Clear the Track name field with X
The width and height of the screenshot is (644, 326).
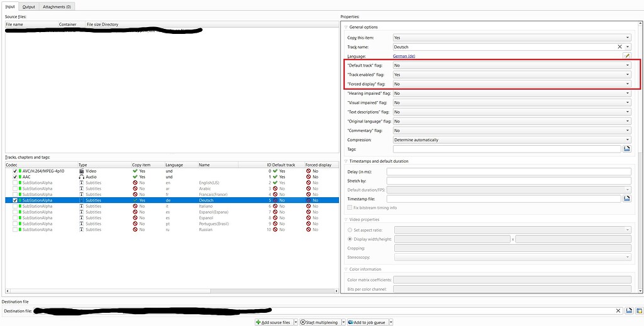click(x=619, y=47)
